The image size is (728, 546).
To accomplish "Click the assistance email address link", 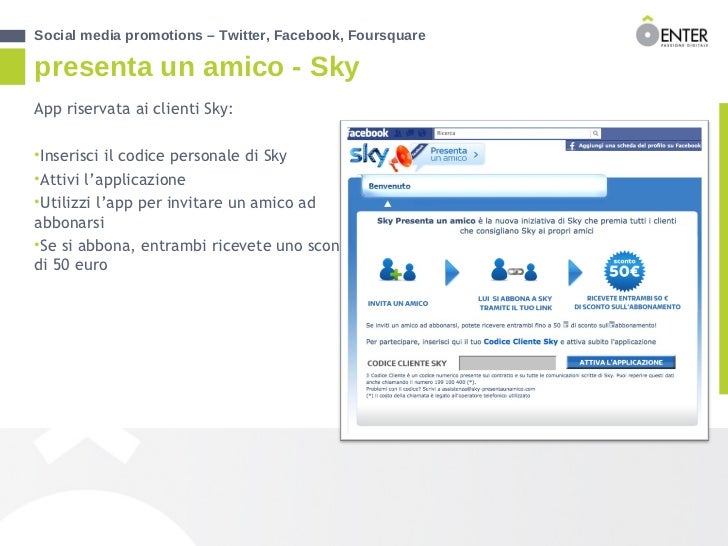I will pos(488,389).
